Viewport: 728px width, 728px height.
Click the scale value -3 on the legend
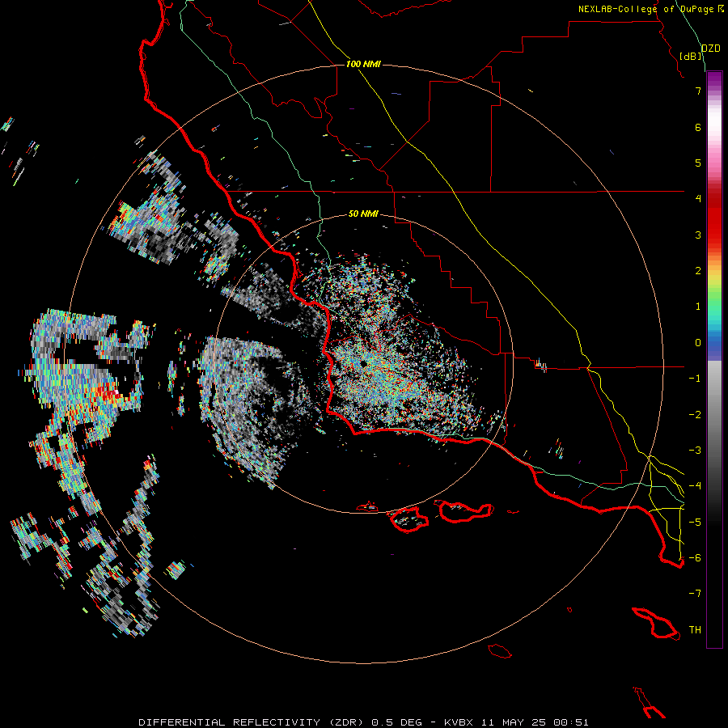[x=695, y=451]
